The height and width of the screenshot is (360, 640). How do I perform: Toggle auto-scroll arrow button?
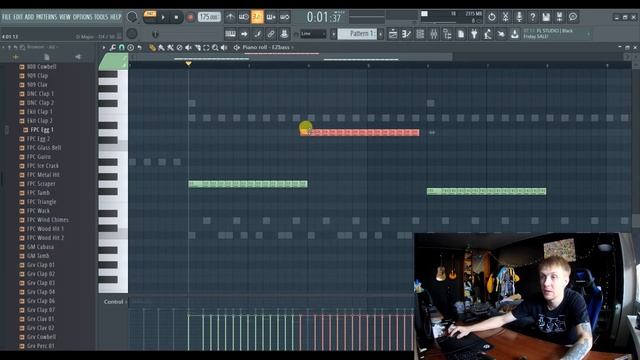(x=244, y=34)
